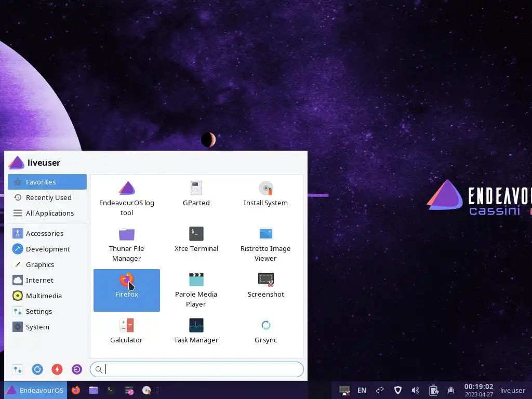Viewport: 532px width, 399px height.
Task: Open the Accessories category
Action: (47, 233)
